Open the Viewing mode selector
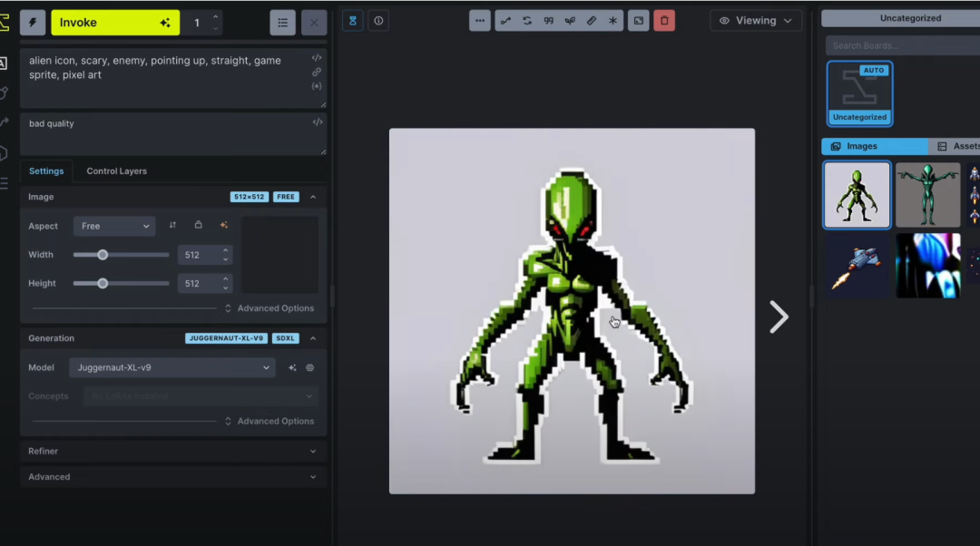This screenshot has height=546, width=980. coord(755,20)
